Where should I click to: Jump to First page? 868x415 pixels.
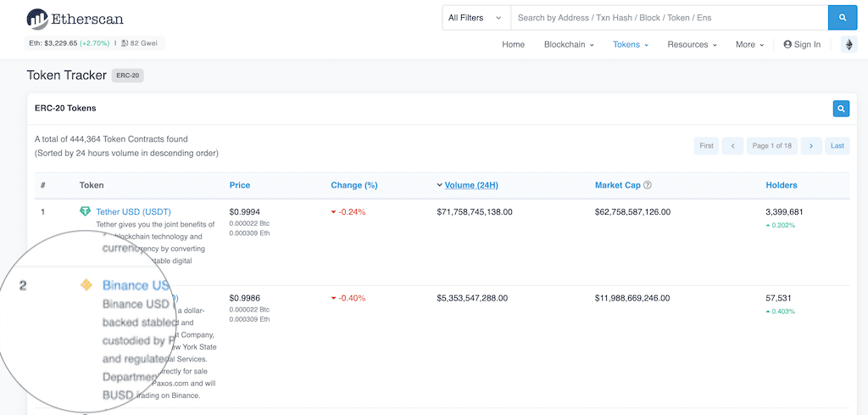click(x=706, y=146)
